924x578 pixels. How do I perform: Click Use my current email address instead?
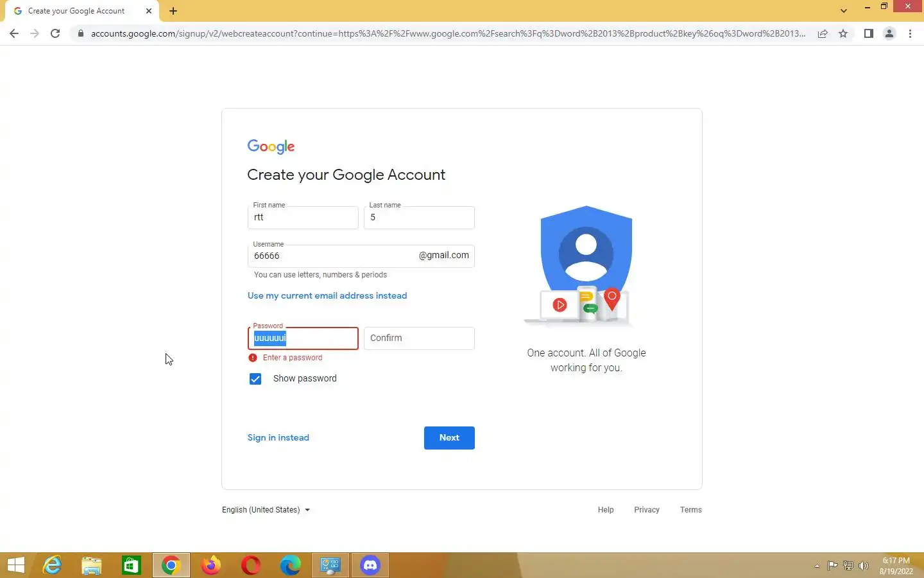coord(327,295)
